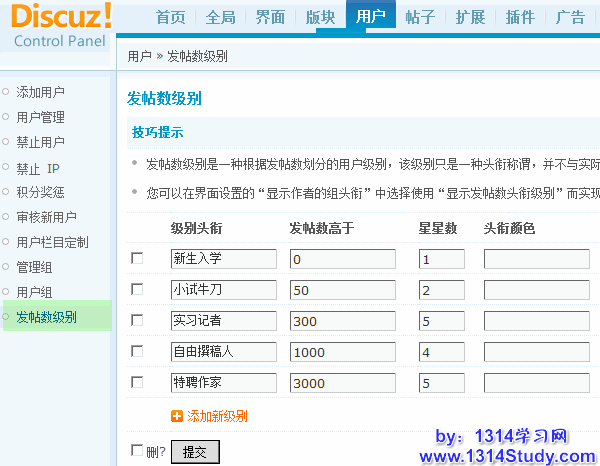The height and width of the screenshot is (466, 600).
Task: Open the 用户 tab in top navigation
Action: click(370, 17)
